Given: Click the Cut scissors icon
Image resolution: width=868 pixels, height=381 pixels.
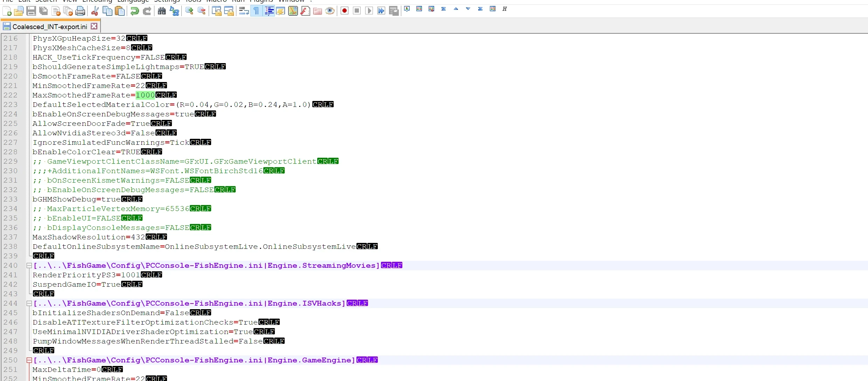Looking at the screenshot, I should pyautogui.click(x=95, y=11).
